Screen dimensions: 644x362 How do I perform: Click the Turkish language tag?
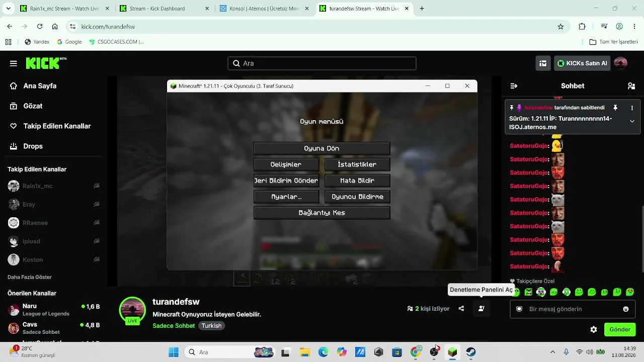point(211,326)
